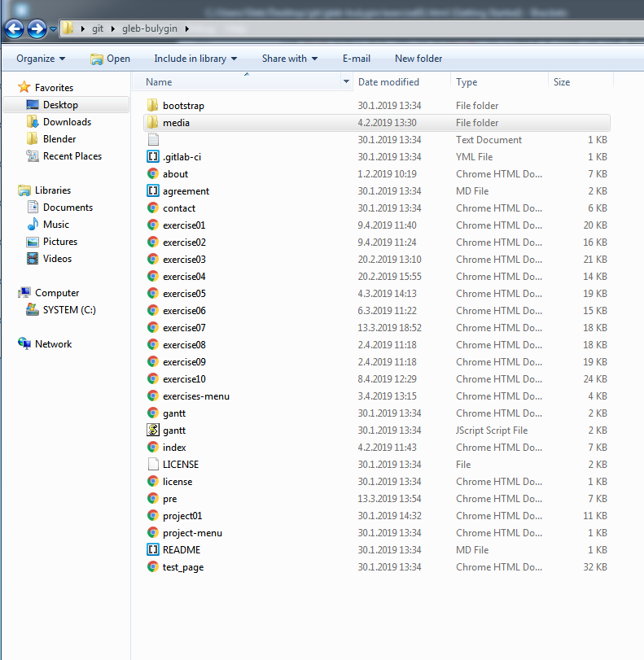Open the Organize menu
The image size is (644, 660).
click(41, 59)
